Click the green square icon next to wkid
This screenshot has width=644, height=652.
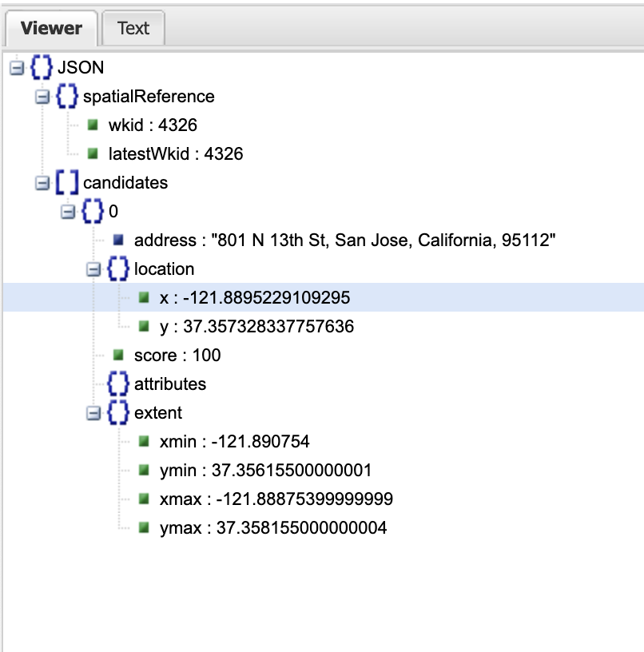click(x=93, y=125)
